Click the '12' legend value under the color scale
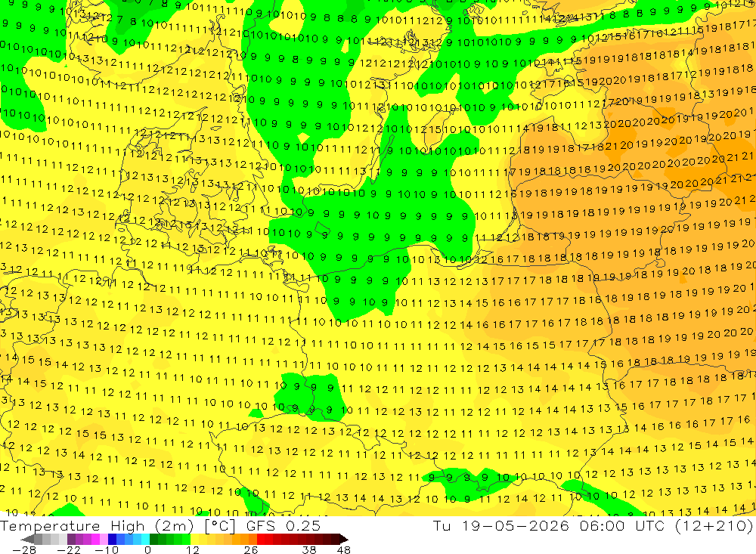Screen dimensions: 756x554 pyautogui.click(x=193, y=550)
